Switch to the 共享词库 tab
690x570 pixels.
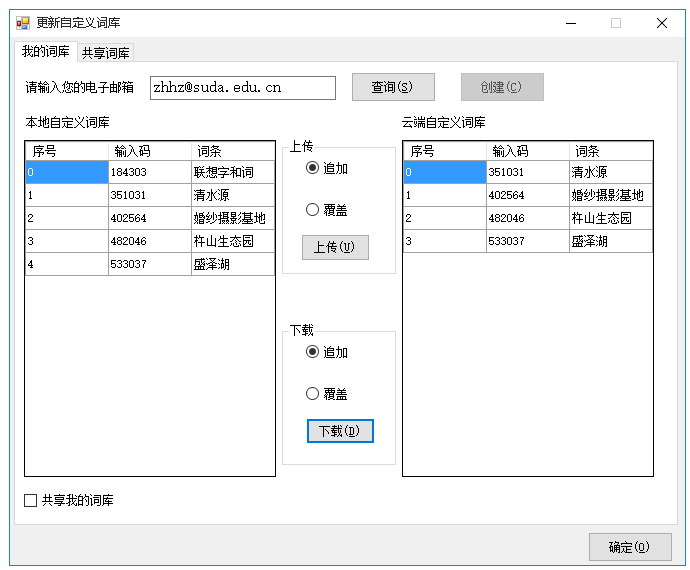click(x=105, y=53)
